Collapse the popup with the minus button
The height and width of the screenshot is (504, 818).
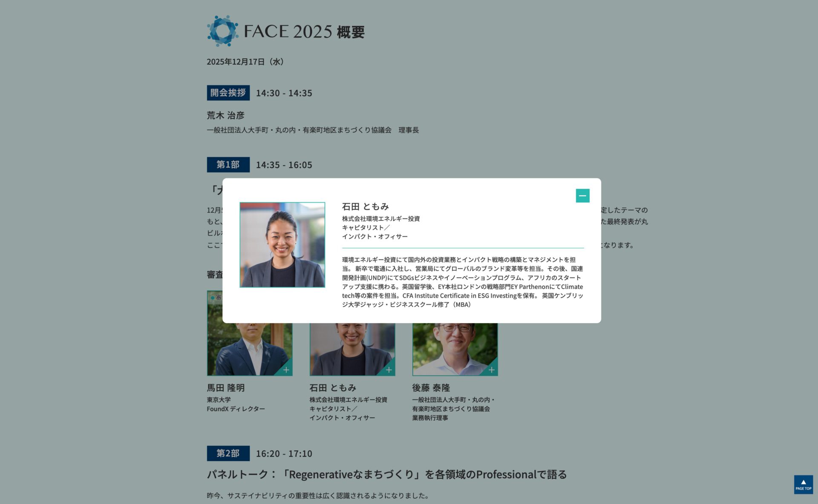tap(582, 196)
